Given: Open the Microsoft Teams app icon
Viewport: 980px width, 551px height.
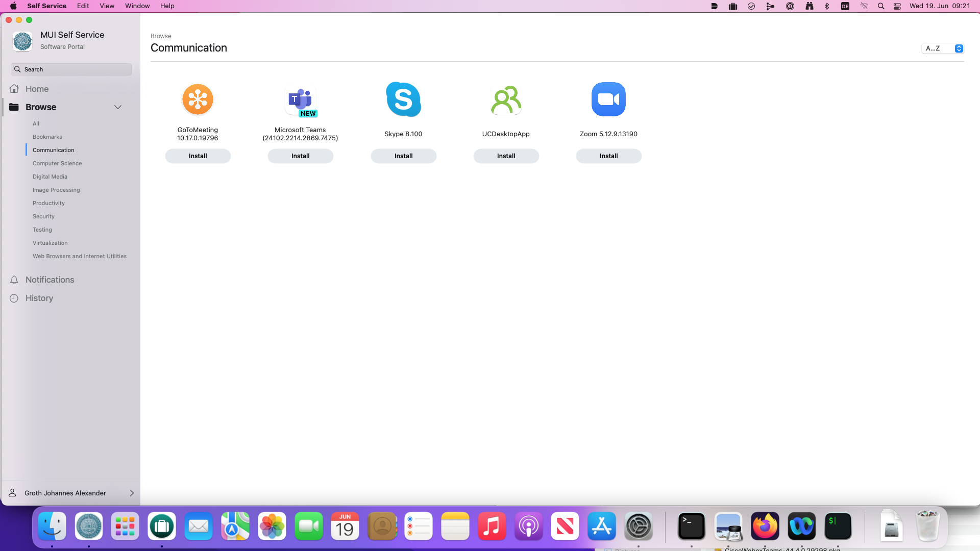Looking at the screenshot, I should [301, 100].
